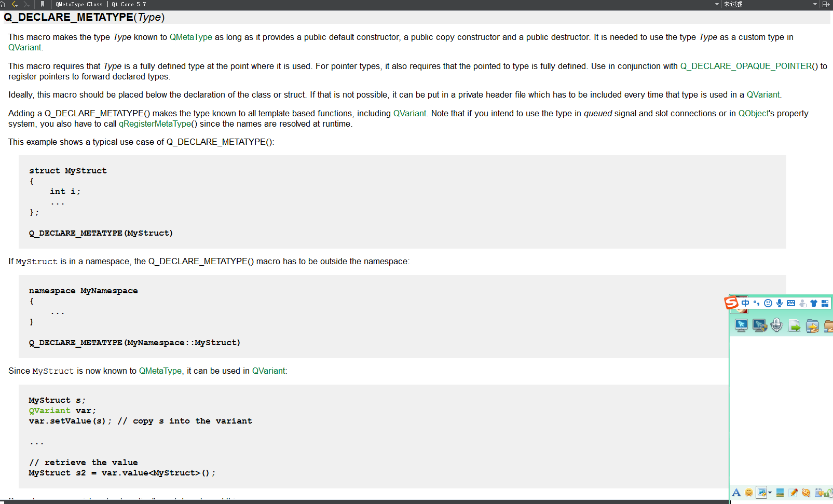The image size is (833, 504).
Task: Navigate back in the help viewer
Action: pyautogui.click(x=15, y=4)
